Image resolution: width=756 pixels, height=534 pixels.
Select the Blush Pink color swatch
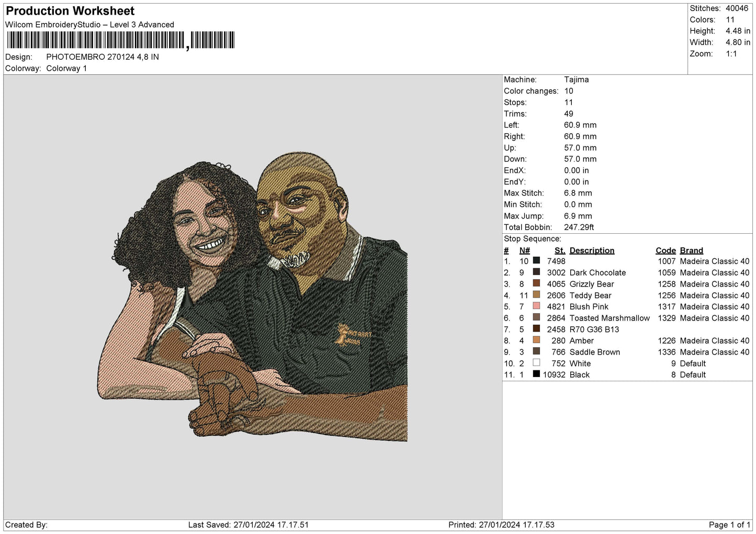pyautogui.click(x=536, y=306)
